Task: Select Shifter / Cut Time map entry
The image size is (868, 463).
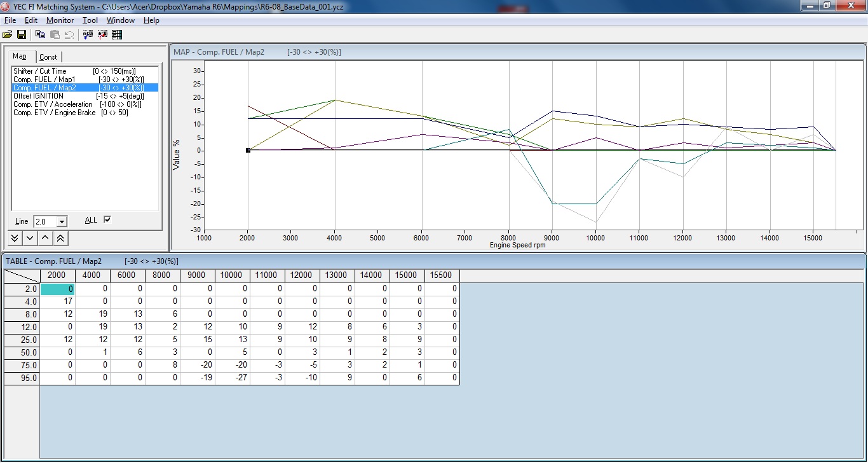Action: coord(39,71)
